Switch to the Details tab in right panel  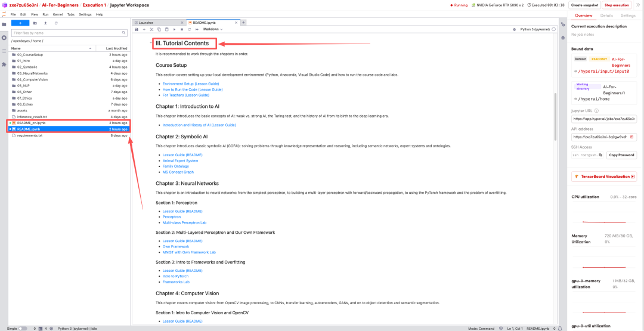(x=606, y=16)
